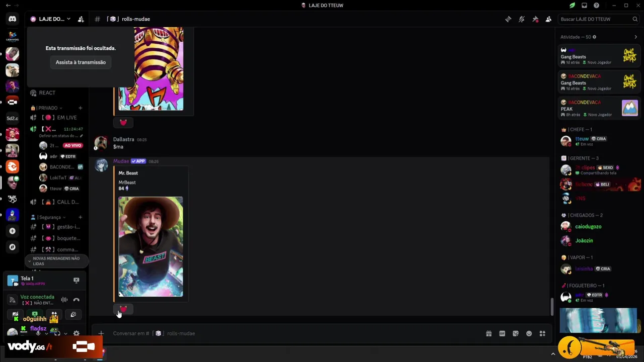Open LAJE DO server name dropdown
Image resolution: width=644 pixels, height=362 pixels.
[x=50, y=19]
